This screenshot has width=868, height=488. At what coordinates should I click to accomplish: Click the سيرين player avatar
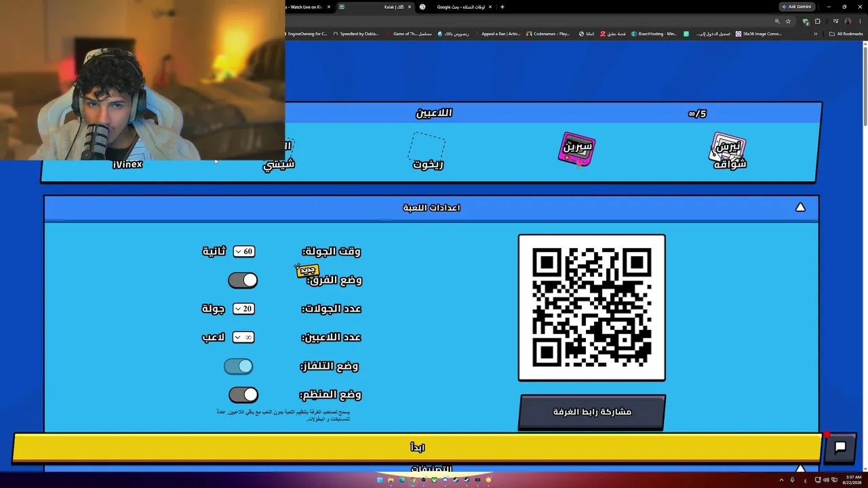coord(576,149)
